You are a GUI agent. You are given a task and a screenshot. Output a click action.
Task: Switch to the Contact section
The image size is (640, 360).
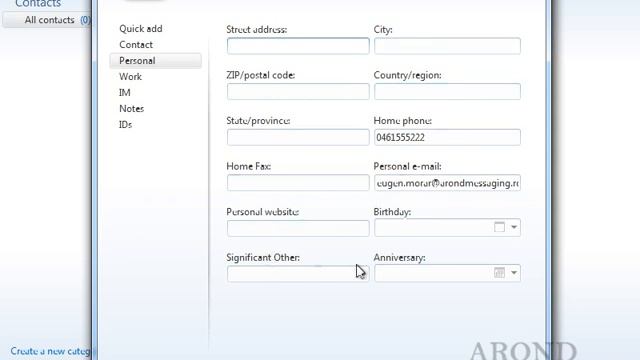(x=136, y=44)
